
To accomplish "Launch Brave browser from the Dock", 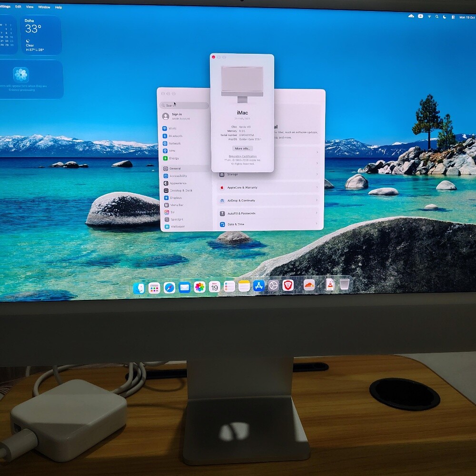I will click(x=288, y=285).
